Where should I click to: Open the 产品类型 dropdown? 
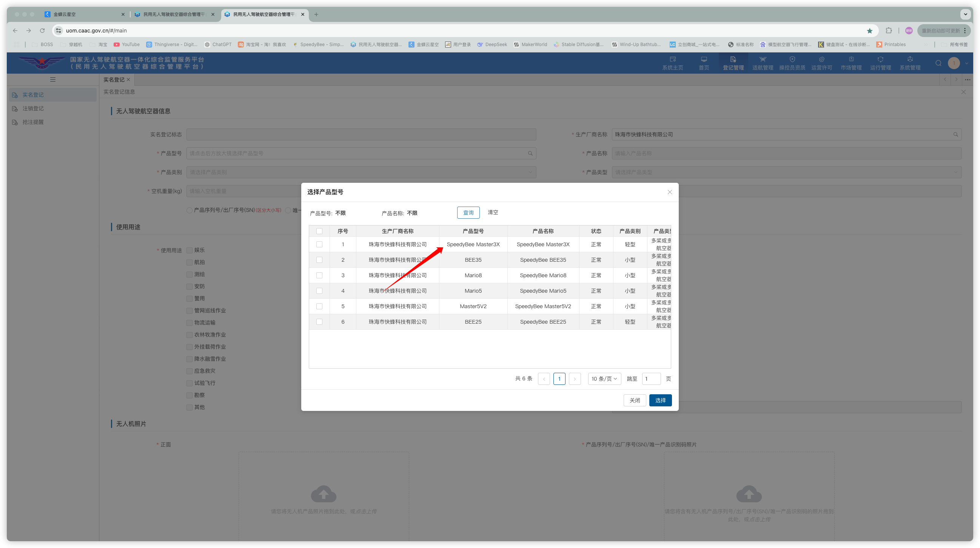point(786,172)
